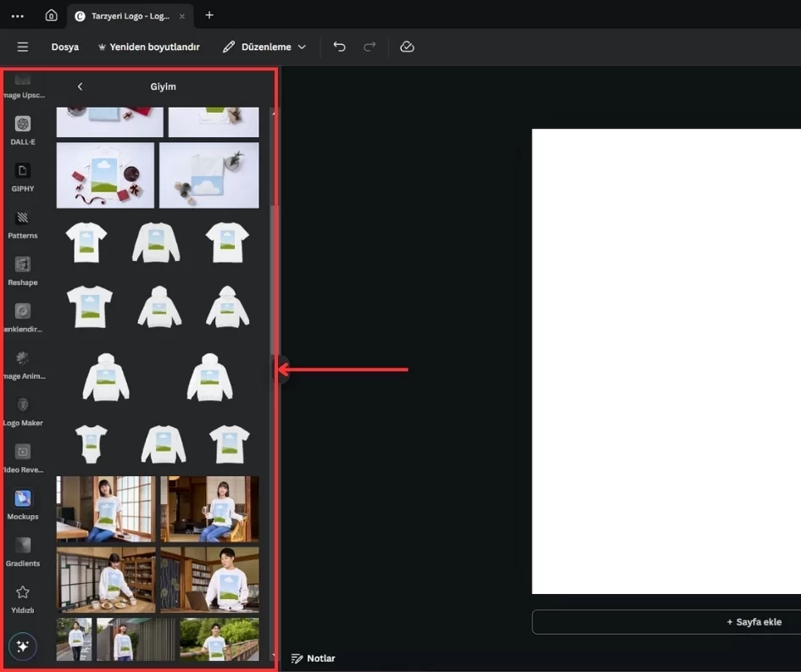This screenshot has width=801, height=672.
Task: Select the mockup of person on wooden bridge
Action: [220, 639]
